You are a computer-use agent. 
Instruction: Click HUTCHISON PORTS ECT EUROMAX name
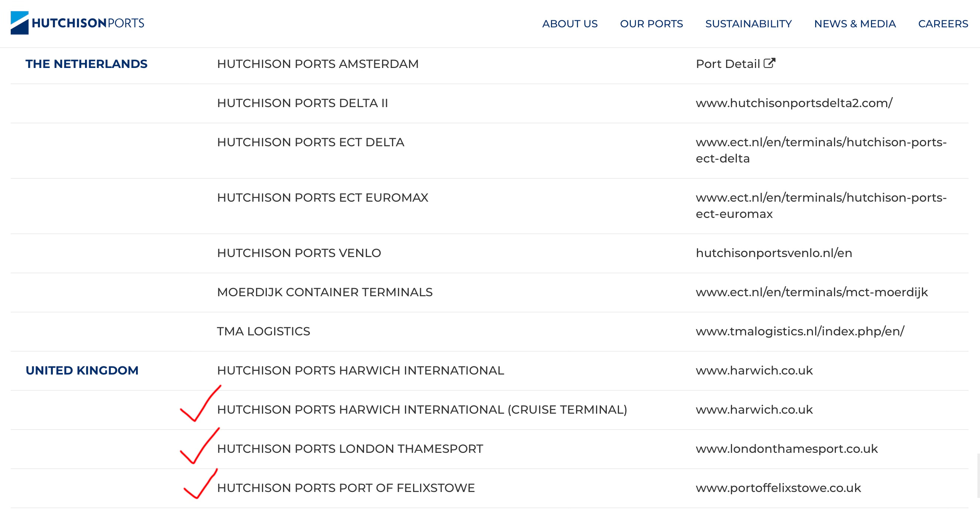coord(323,198)
